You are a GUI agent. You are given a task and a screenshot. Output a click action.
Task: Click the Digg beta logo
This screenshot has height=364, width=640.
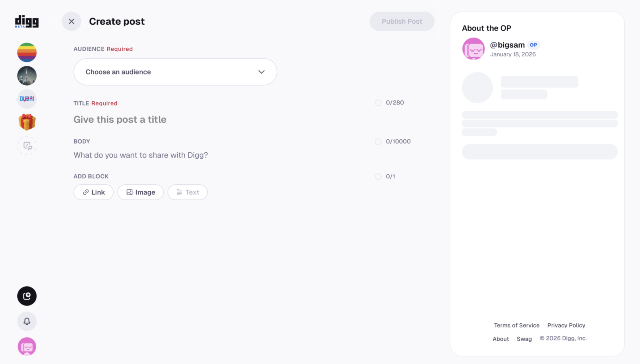pos(27,21)
